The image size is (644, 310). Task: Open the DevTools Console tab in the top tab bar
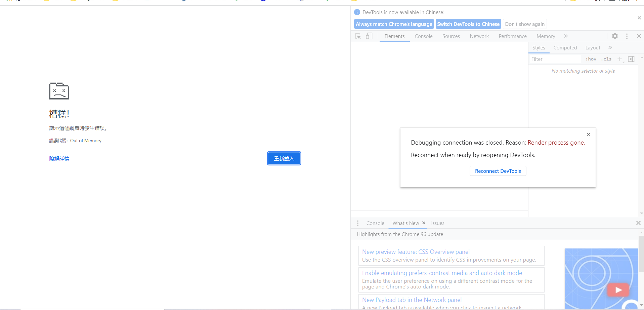click(x=424, y=36)
